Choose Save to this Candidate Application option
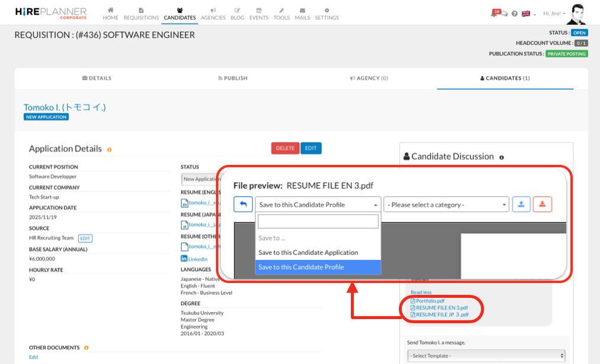 (308, 252)
